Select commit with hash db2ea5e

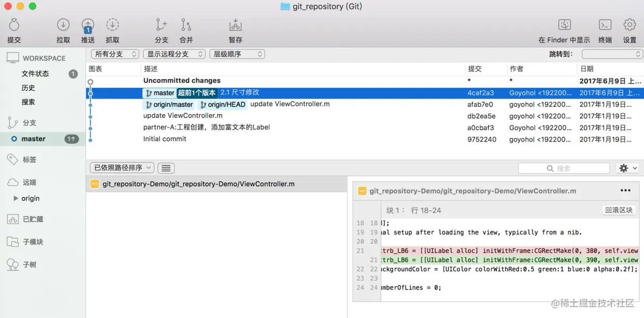pos(365,116)
